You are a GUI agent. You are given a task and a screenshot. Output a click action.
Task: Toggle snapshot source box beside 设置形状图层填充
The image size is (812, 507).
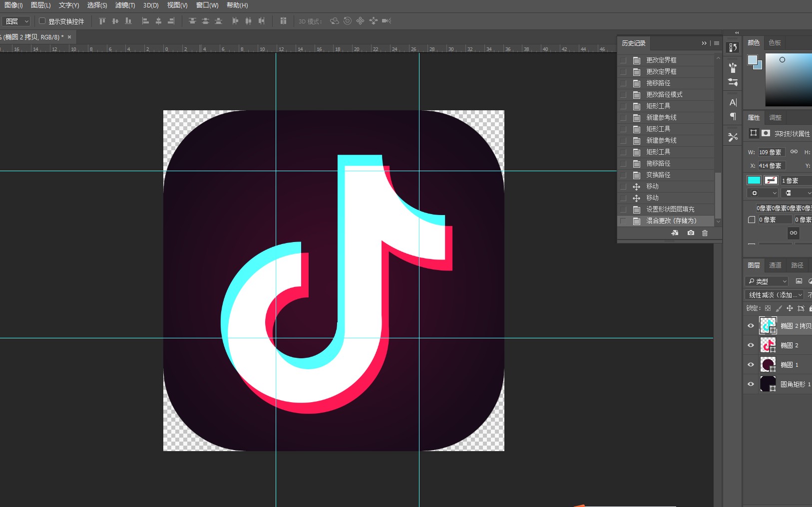(623, 209)
